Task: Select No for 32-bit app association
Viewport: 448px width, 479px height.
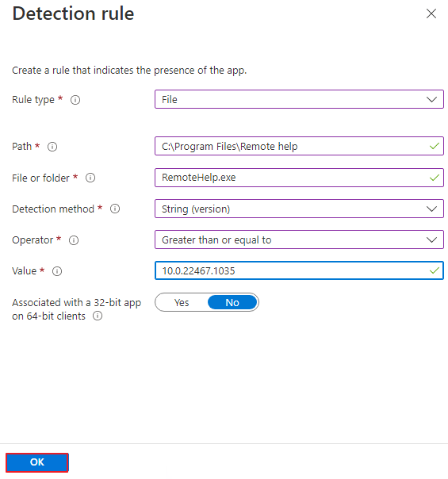Action: [232, 302]
